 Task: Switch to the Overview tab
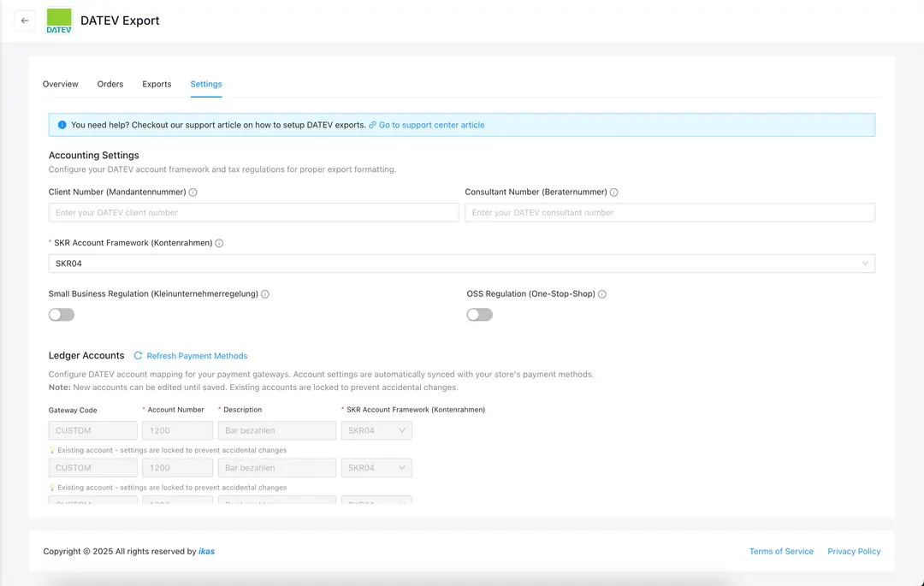pos(60,84)
